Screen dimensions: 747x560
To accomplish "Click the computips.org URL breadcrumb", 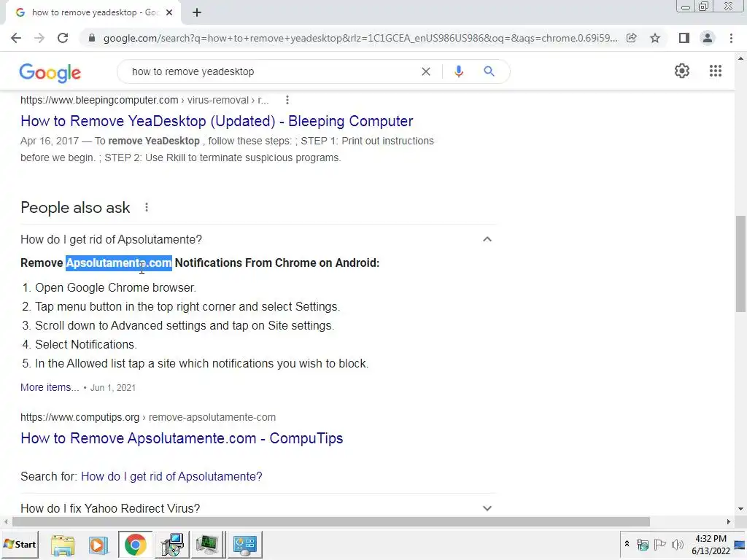I will pos(147,417).
